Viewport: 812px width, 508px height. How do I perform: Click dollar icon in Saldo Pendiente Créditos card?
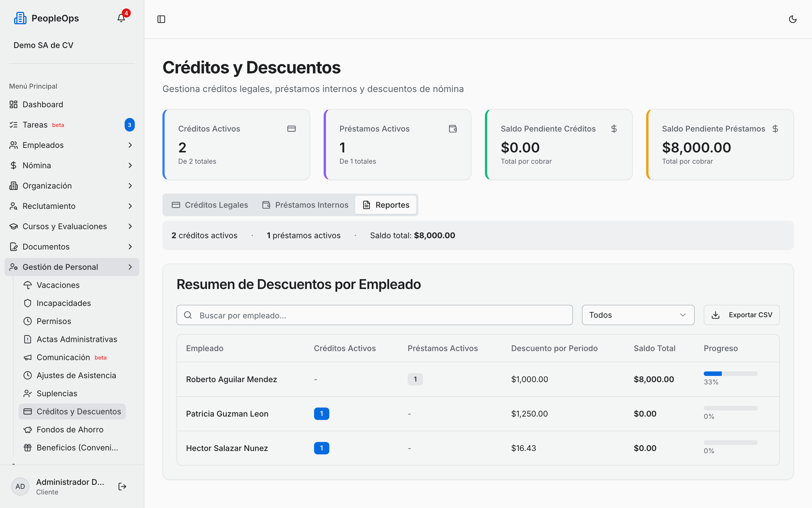coord(614,129)
